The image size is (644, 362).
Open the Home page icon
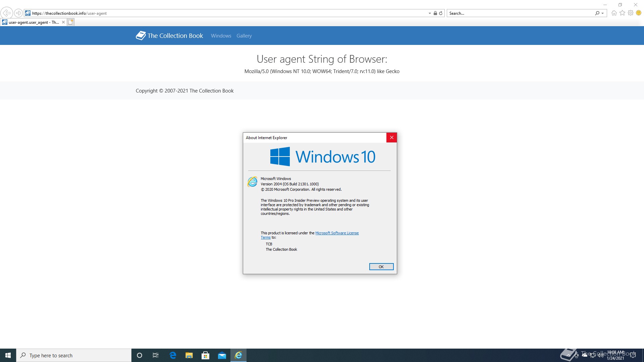(x=614, y=13)
